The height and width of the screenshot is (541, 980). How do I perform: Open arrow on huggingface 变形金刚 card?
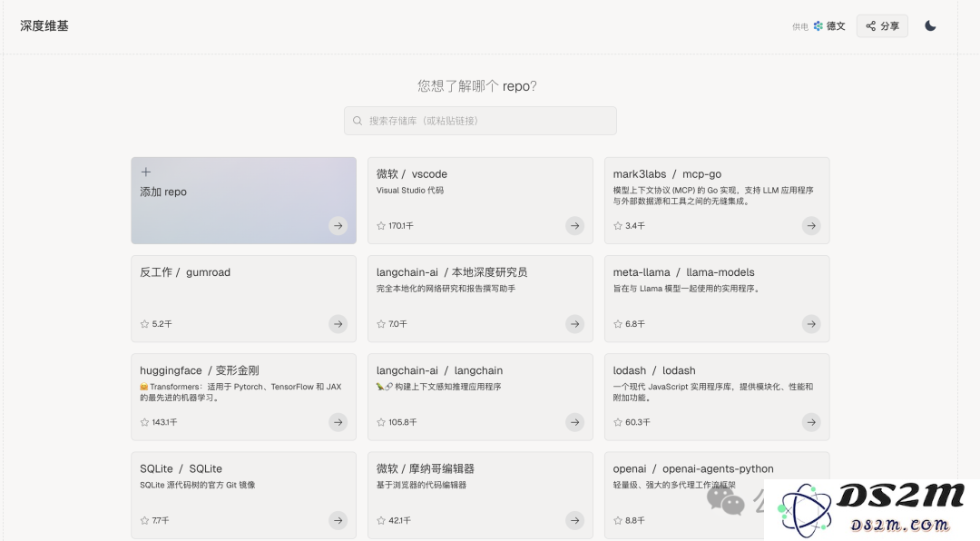338,422
